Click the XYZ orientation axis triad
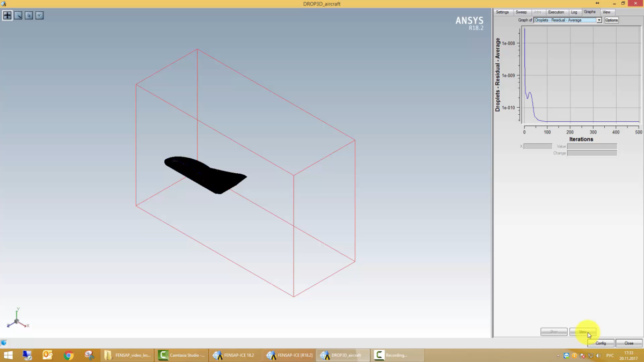The height and width of the screenshot is (362, 644). [17, 319]
